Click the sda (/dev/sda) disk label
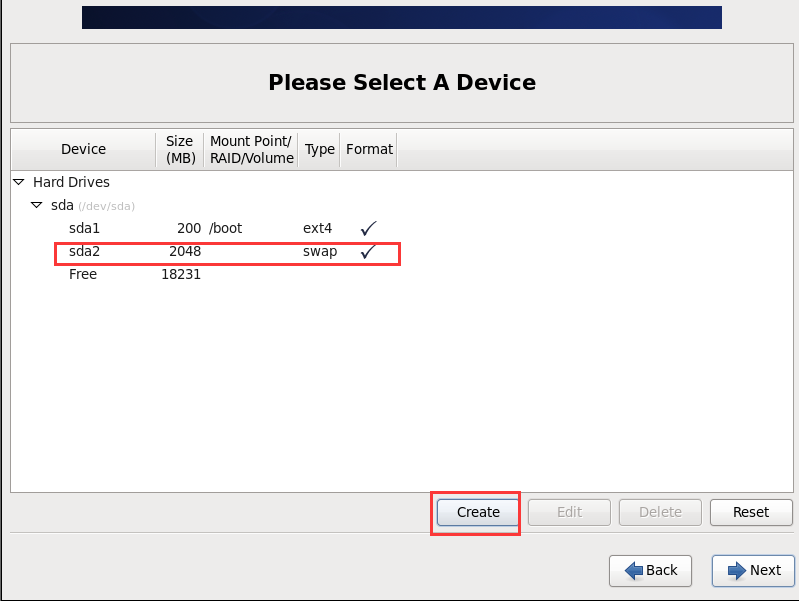The image size is (799, 601). [x=93, y=205]
